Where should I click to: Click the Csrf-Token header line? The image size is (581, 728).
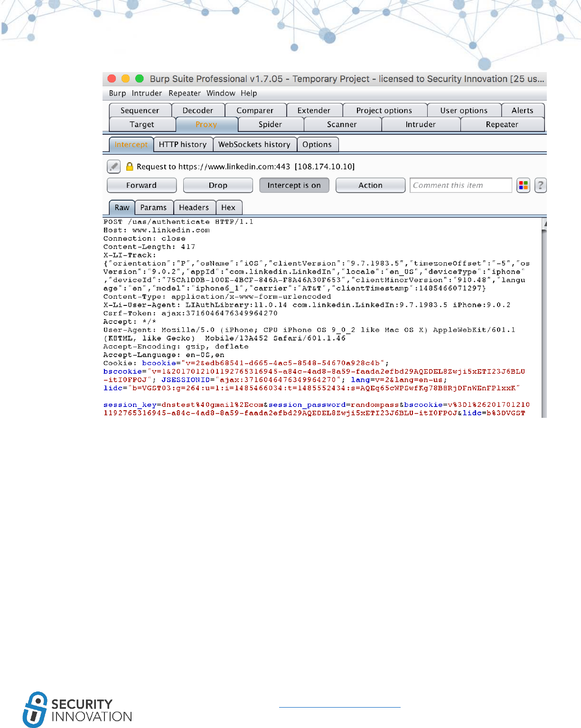tap(190, 313)
